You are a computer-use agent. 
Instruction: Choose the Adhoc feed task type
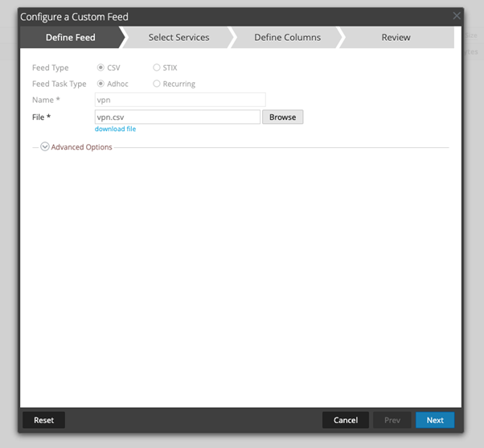[x=100, y=84]
